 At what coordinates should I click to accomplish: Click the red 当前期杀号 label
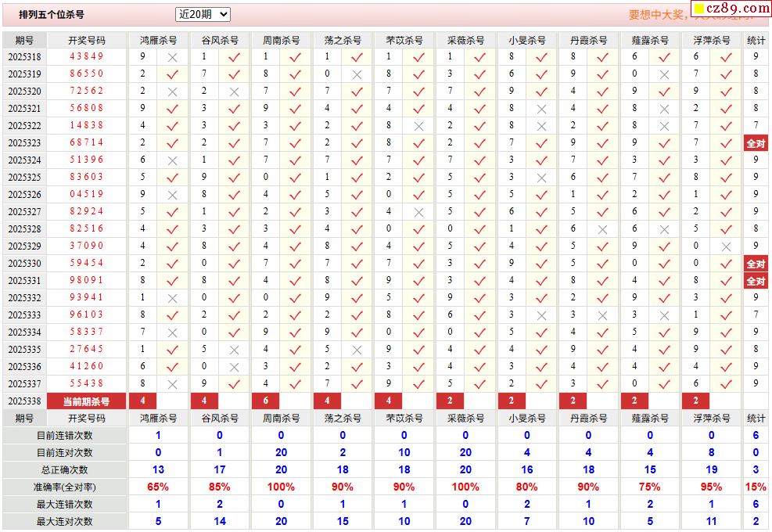(86, 401)
